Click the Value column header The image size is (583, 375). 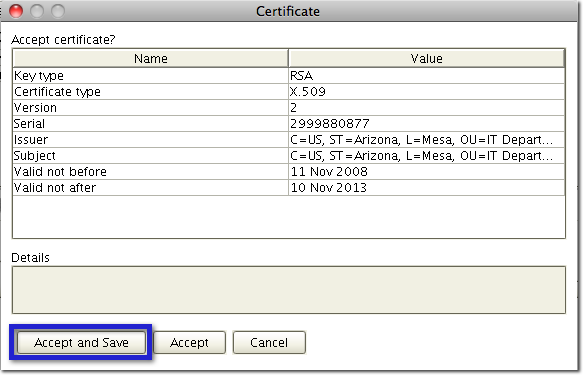coord(426,58)
